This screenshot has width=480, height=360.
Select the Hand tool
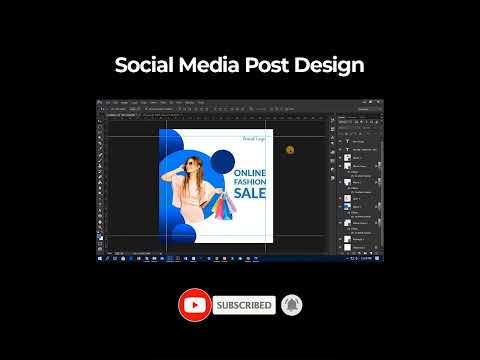(100, 222)
